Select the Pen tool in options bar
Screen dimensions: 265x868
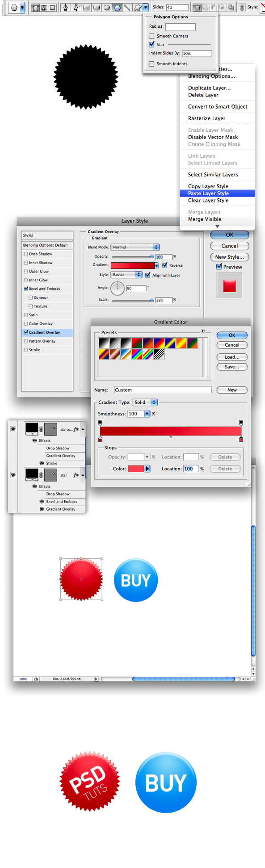(x=66, y=7)
